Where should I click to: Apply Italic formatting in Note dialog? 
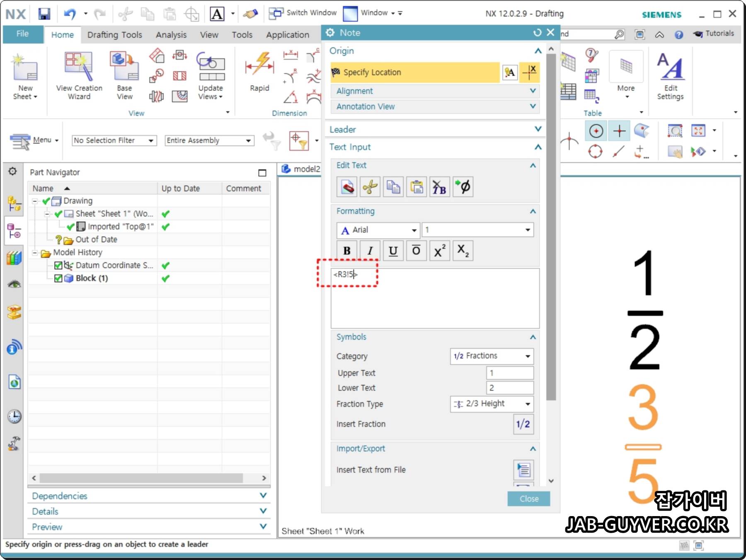coord(370,251)
